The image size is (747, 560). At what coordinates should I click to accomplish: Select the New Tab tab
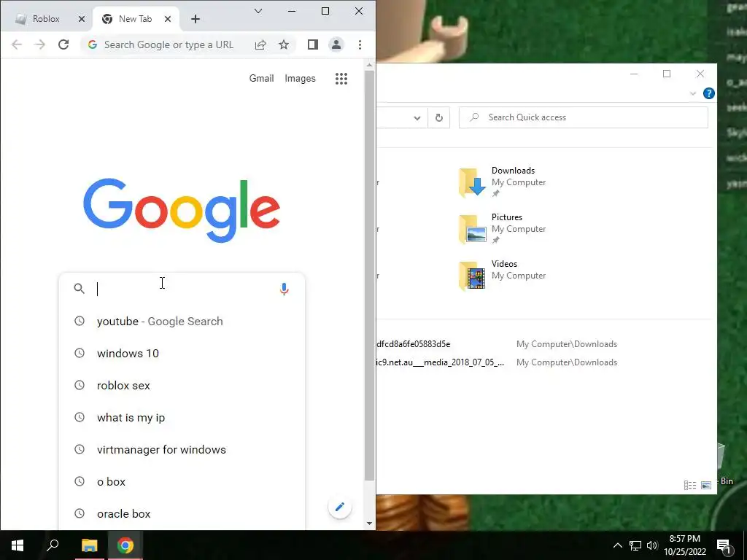[x=134, y=19]
